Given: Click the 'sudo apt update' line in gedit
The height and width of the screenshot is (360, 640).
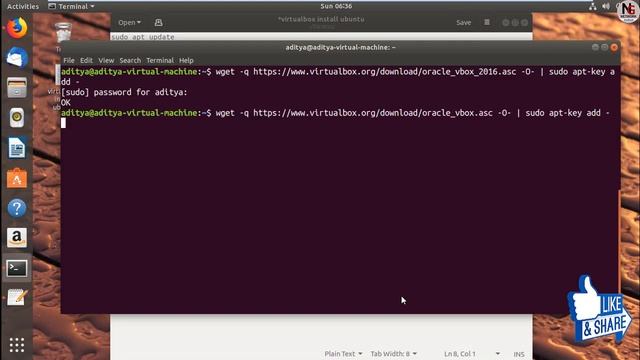Looking at the screenshot, I should coord(143,37).
